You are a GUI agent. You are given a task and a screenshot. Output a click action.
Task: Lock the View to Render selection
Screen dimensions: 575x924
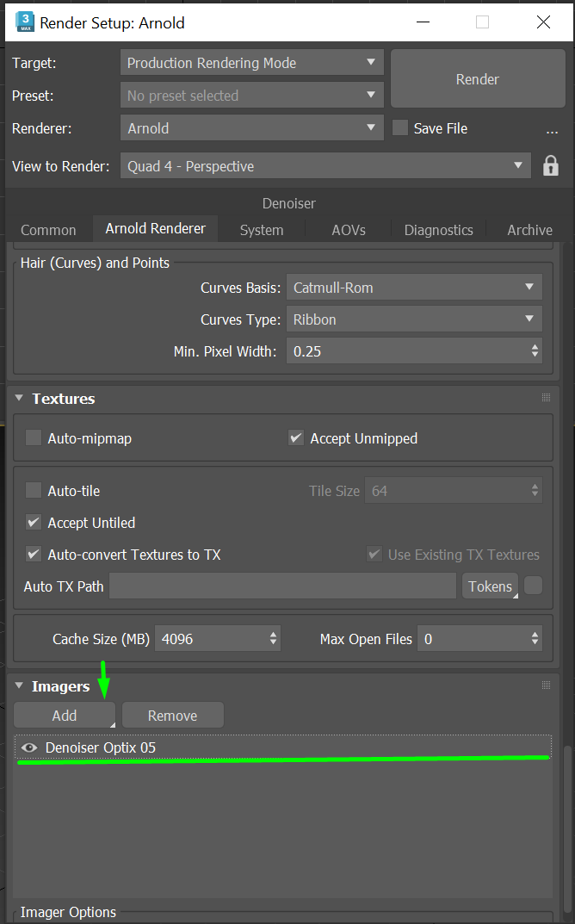[x=550, y=165]
